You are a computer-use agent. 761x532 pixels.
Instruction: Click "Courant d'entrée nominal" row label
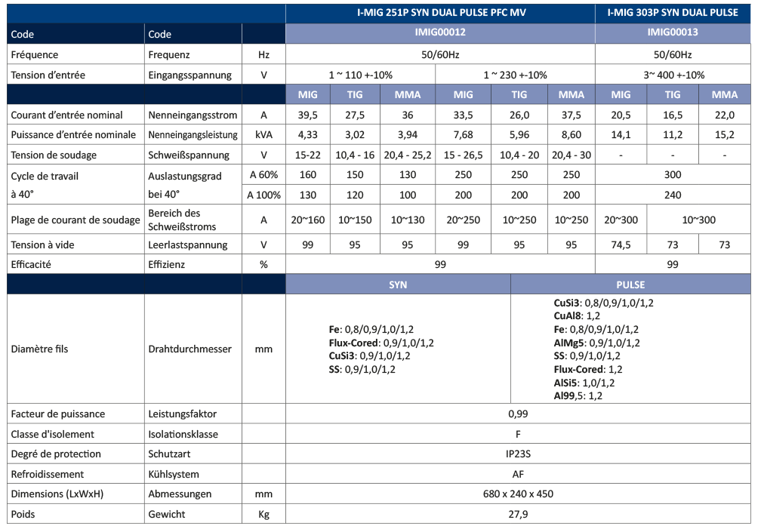[67, 115]
